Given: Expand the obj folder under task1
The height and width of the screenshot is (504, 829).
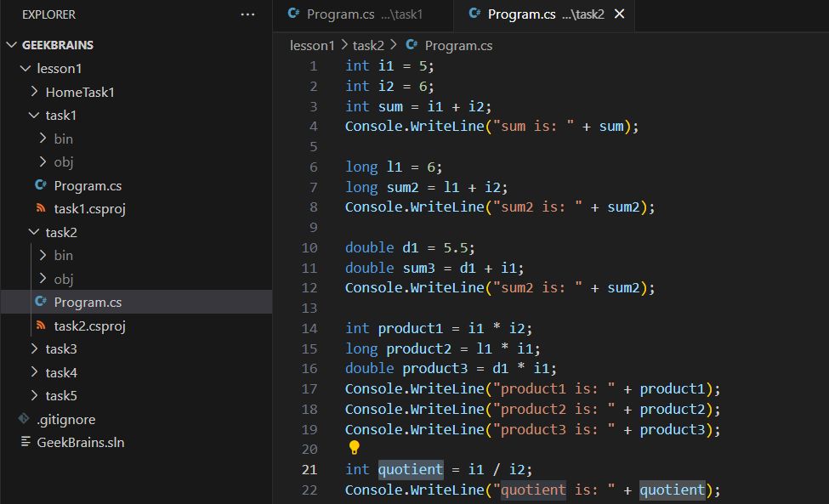Looking at the screenshot, I should [43, 161].
